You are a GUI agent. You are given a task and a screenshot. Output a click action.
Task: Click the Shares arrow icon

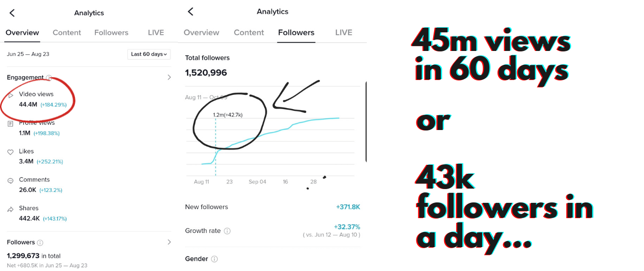(10, 210)
